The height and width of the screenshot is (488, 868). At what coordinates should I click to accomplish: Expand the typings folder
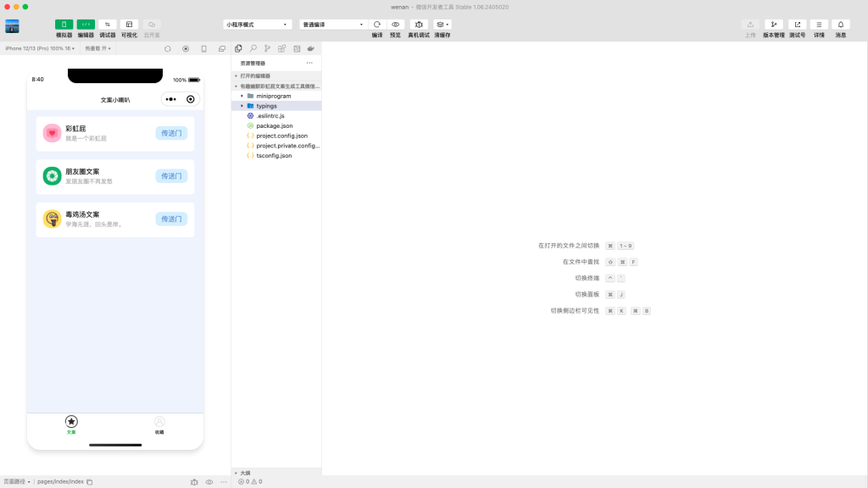coord(276,106)
